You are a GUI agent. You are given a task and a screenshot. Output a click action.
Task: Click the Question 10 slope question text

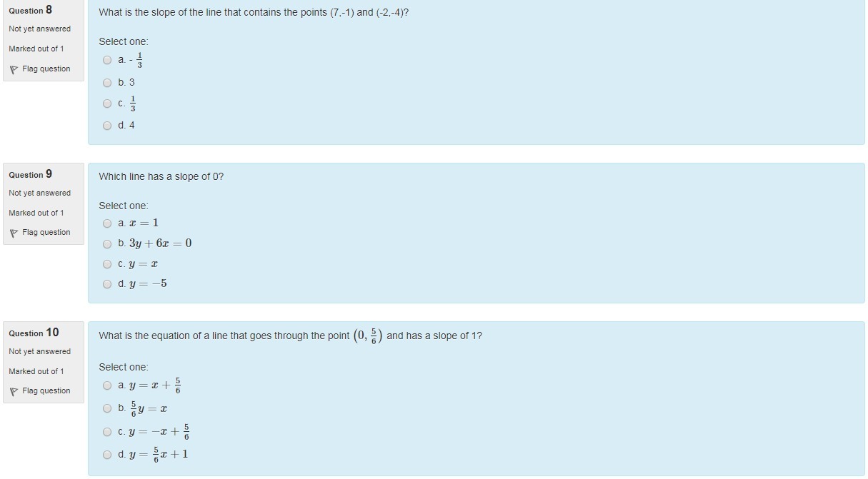(290, 336)
